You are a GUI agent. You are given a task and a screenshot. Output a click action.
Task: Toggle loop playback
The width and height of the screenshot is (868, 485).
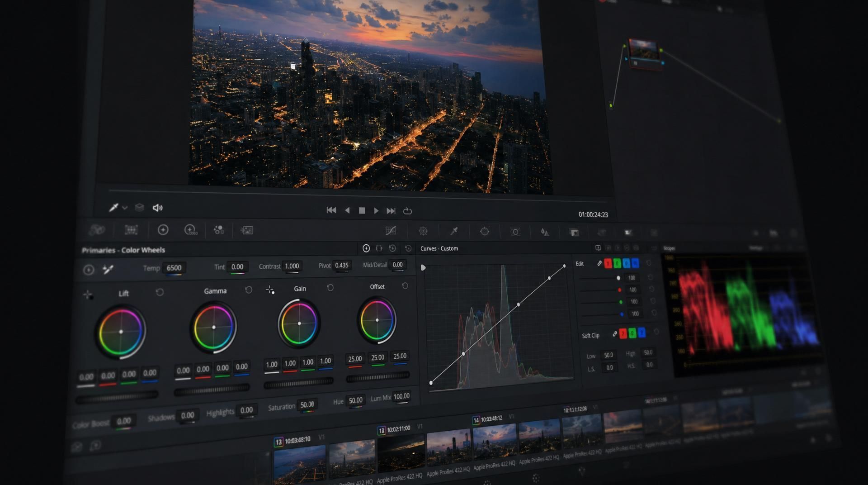[407, 211]
